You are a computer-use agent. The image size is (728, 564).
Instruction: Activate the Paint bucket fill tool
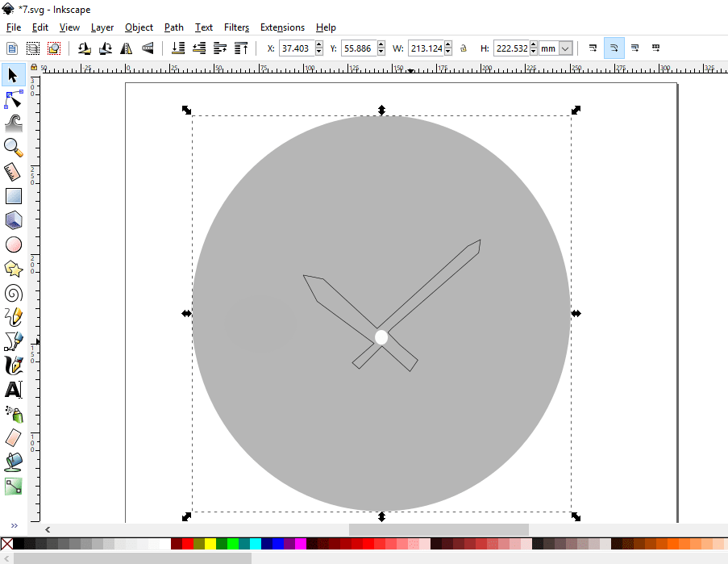14,462
